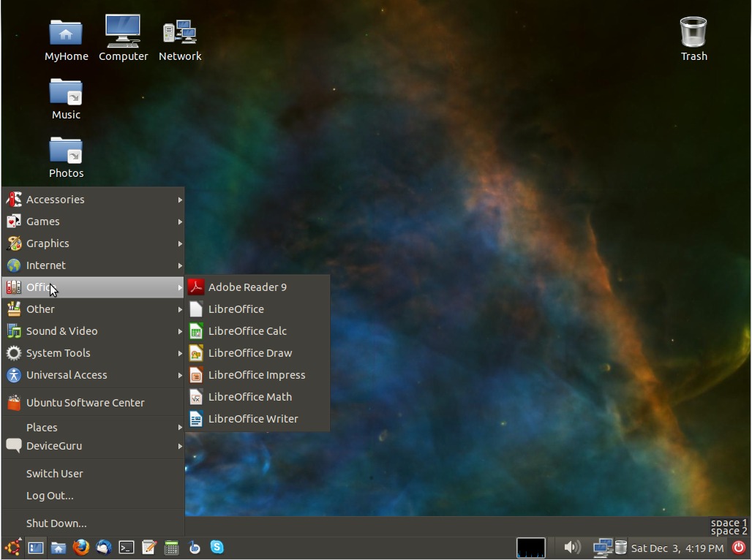The image size is (752, 560).
Task: Click the date and time clock
Action: click(x=677, y=548)
